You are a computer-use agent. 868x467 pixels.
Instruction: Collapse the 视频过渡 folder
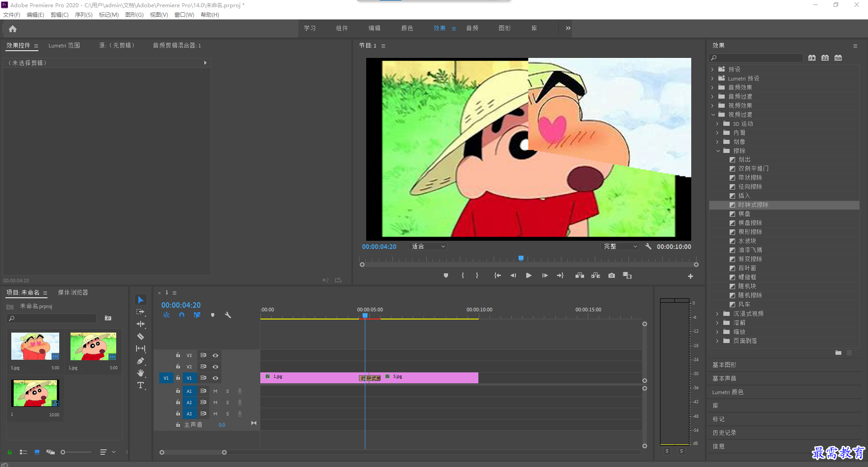[713, 115]
